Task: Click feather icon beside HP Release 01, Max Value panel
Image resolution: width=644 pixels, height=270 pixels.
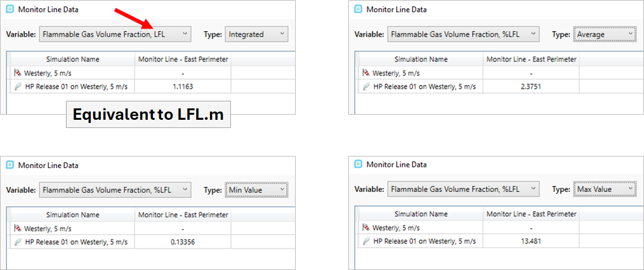Action: 366,241
